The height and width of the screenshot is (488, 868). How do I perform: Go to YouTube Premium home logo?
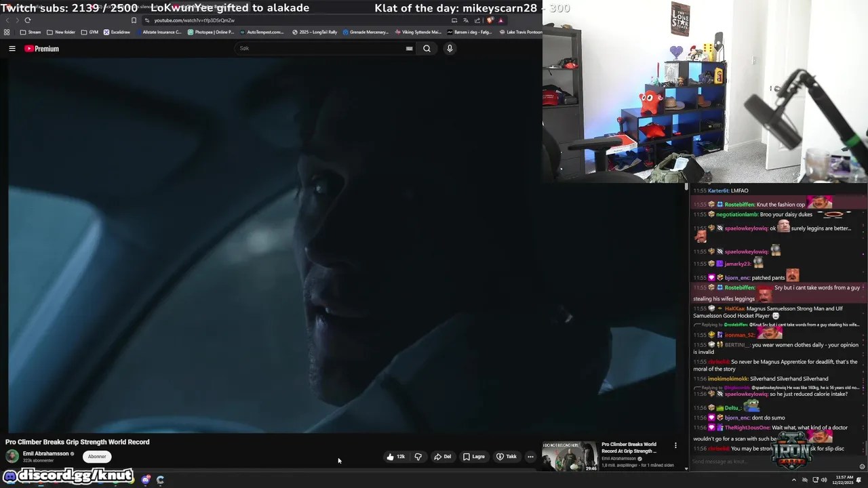click(x=42, y=49)
